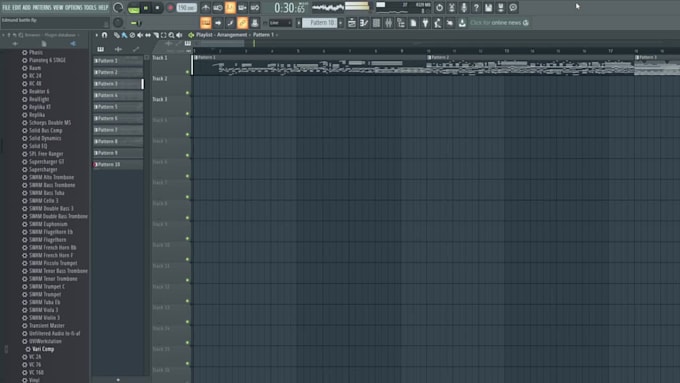
Task: Select the Vari Comp plugin in browser
Action: click(43, 349)
